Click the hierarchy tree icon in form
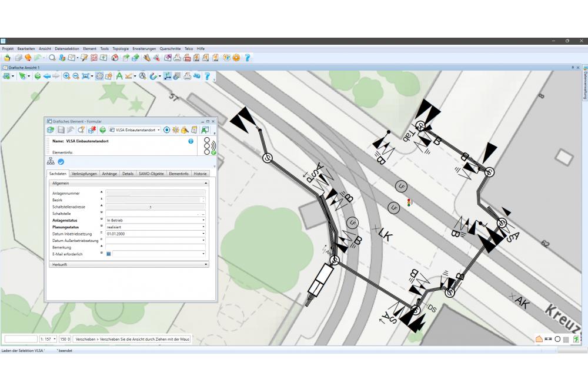The height and width of the screenshot is (392, 588). tap(51, 162)
